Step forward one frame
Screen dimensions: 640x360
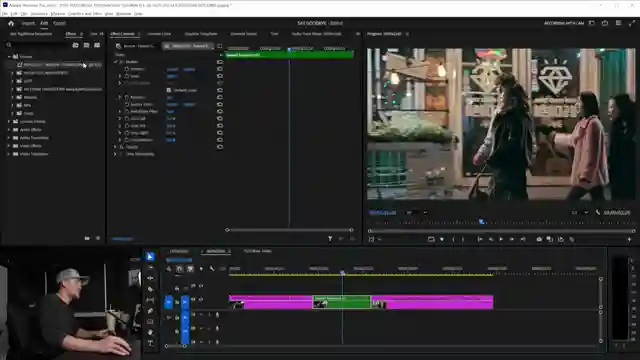(x=511, y=239)
